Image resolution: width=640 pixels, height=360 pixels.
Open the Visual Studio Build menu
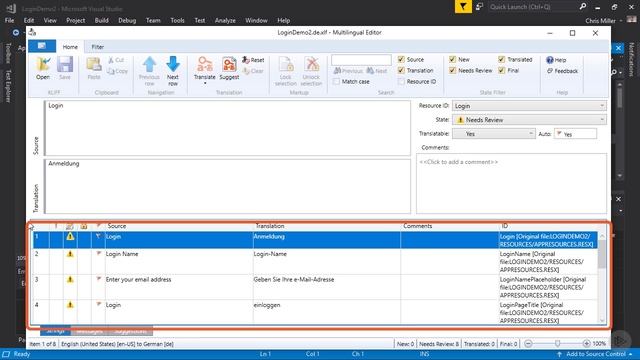tap(101, 20)
